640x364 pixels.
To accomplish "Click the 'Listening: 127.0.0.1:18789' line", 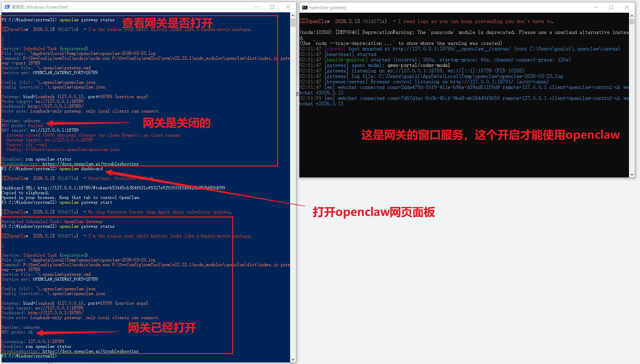I will [x=33, y=342].
